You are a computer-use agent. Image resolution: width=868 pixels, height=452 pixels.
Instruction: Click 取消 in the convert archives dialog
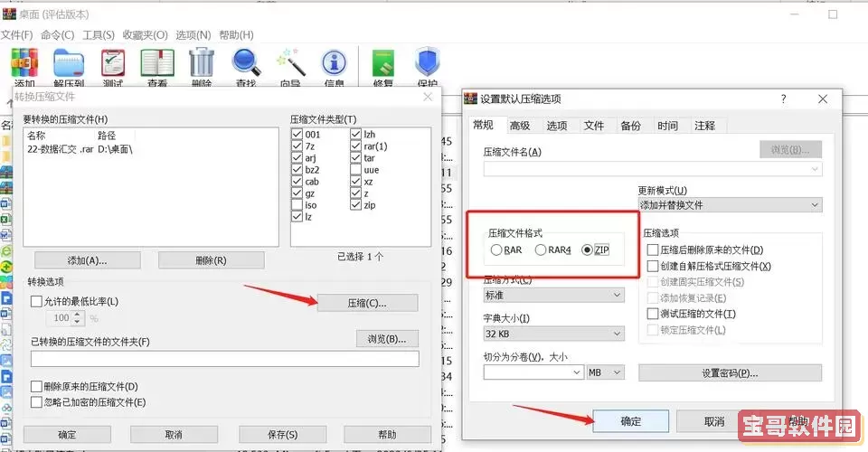click(x=174, y=435)
